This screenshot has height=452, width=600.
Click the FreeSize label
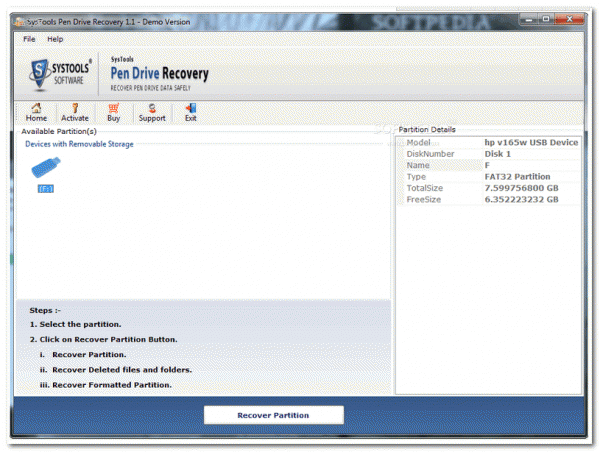(x=424, y=199)
